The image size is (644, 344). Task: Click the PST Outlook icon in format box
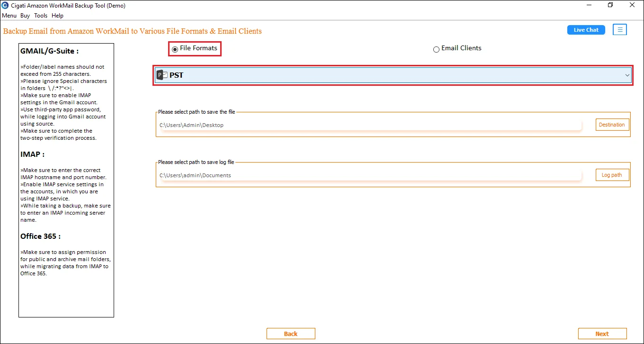pos(162,75)
